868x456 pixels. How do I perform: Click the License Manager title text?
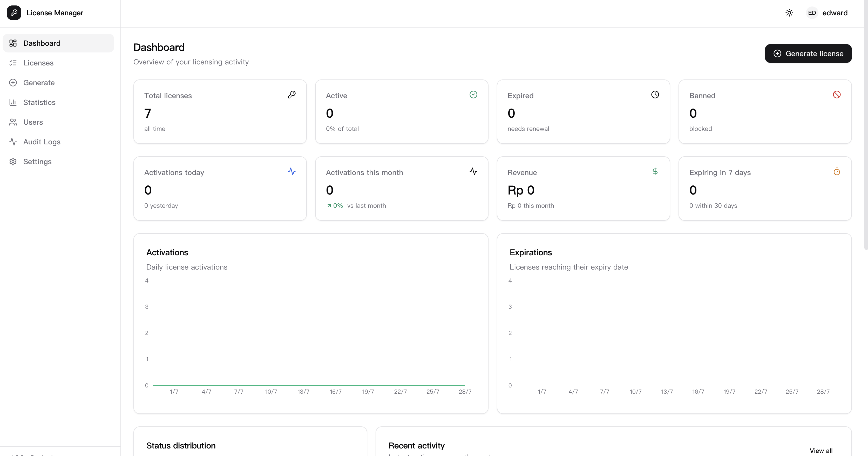(55, 13)
